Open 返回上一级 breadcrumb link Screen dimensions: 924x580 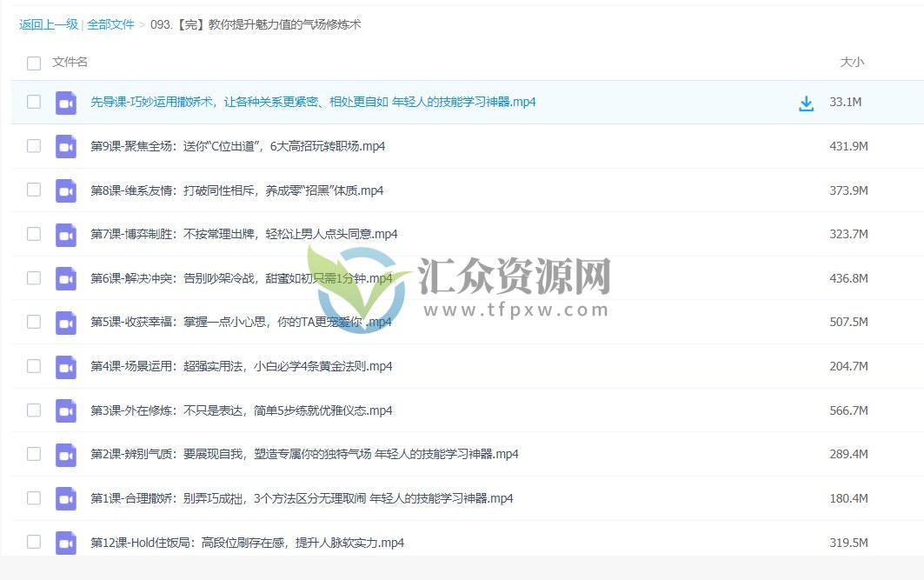click(x=46, y=25)
